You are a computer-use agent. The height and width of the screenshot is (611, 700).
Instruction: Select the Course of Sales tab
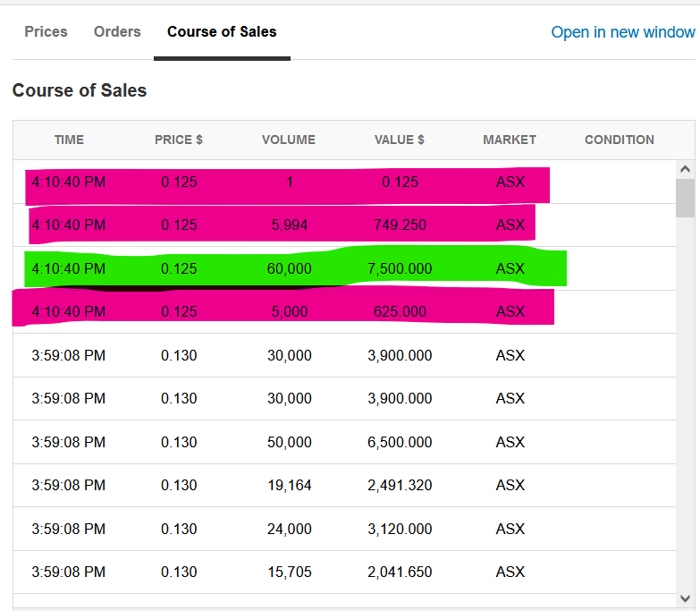[x=222, y=31]
